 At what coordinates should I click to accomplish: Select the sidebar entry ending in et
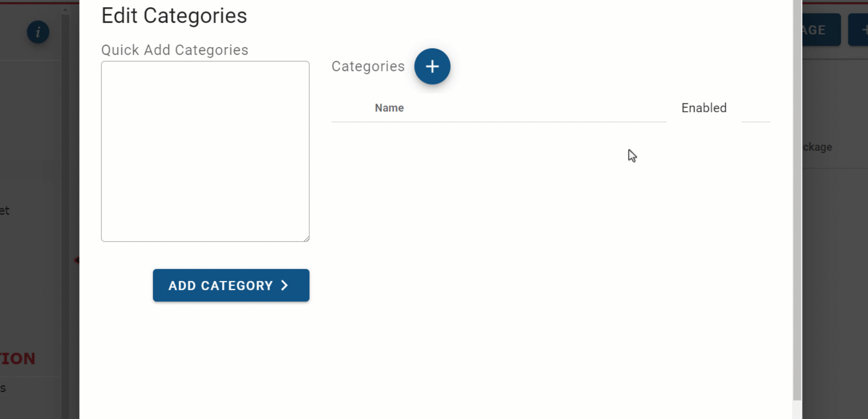click(4, 210)
